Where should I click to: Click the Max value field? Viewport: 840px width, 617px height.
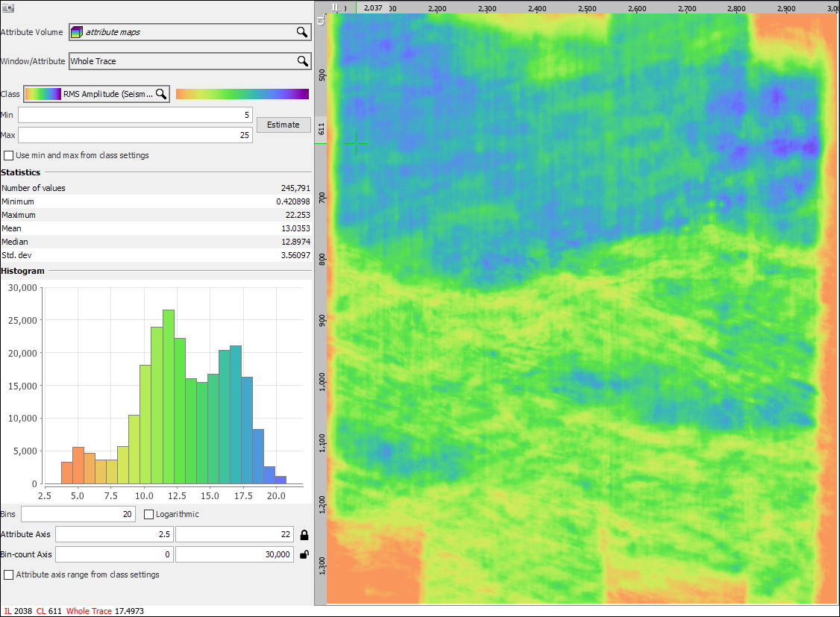(x=135, y=135)
